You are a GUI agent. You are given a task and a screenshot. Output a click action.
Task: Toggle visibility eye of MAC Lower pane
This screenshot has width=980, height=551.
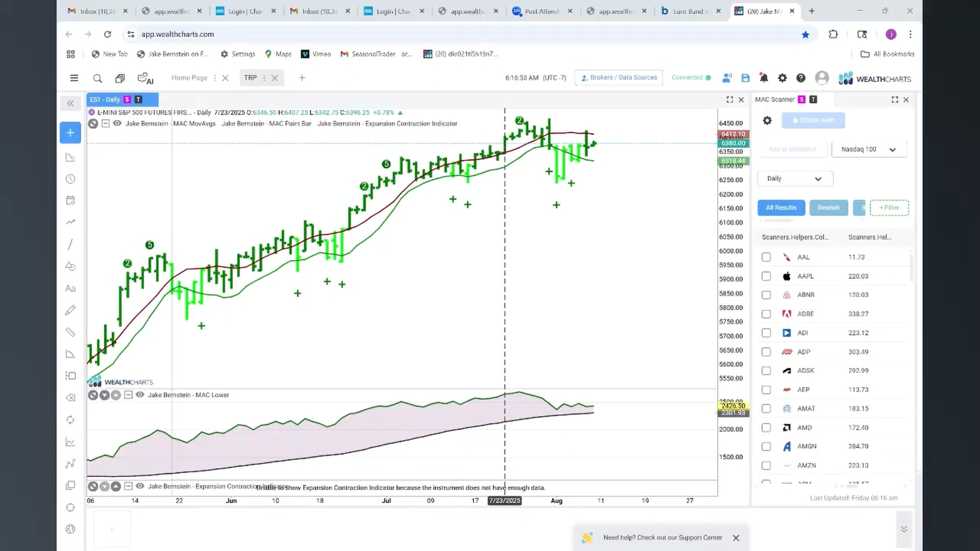(x=140, y=395)
